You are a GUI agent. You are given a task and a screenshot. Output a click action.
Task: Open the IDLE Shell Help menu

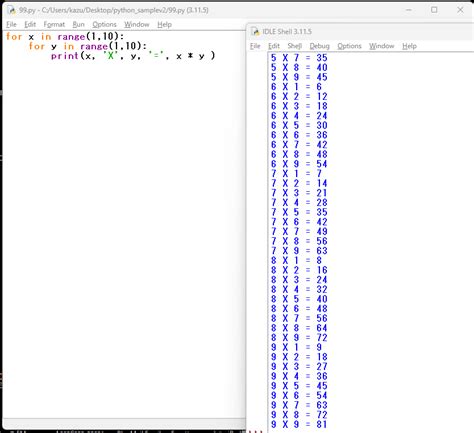click(409, 46)
